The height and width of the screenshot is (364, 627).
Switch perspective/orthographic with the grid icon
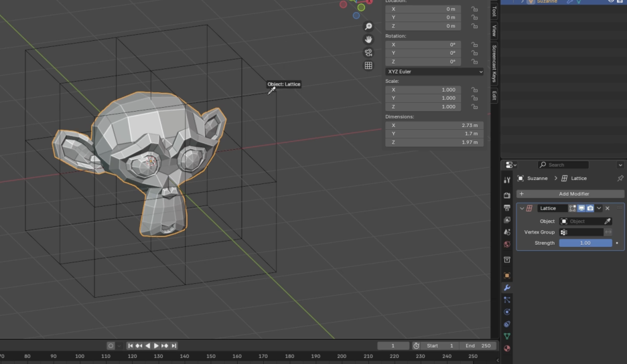tap(368, 66)
